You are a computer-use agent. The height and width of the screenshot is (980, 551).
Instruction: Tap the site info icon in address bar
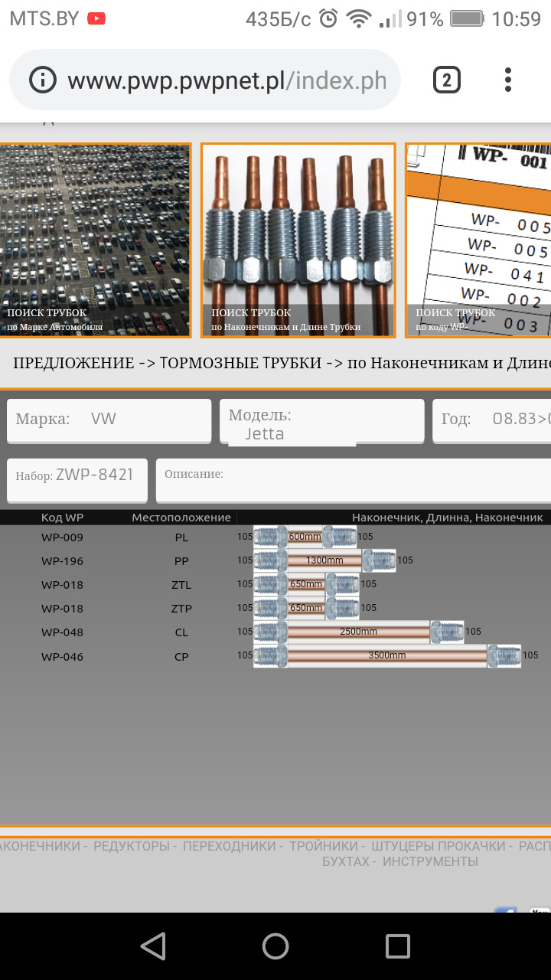point(43,80)
